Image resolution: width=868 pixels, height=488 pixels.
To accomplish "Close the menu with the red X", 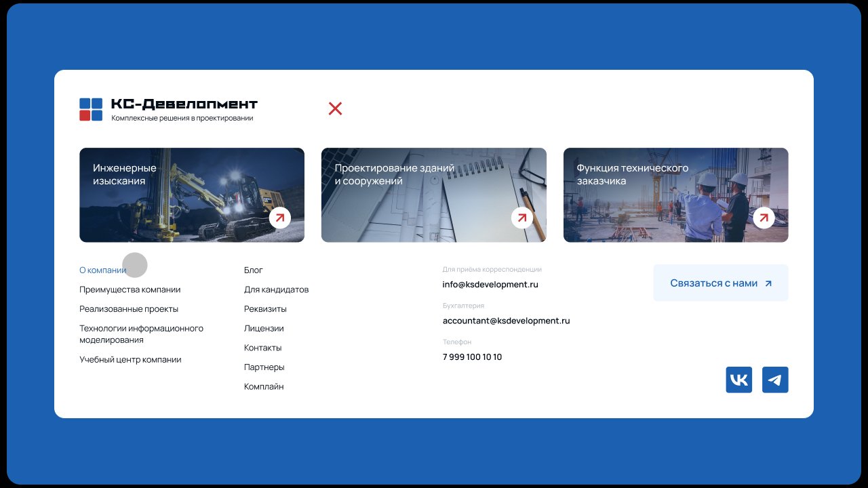I will point(335,108).
